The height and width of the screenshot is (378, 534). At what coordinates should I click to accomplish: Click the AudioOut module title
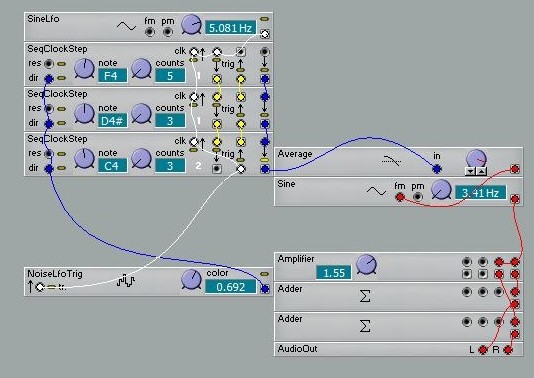coord(297,349)
